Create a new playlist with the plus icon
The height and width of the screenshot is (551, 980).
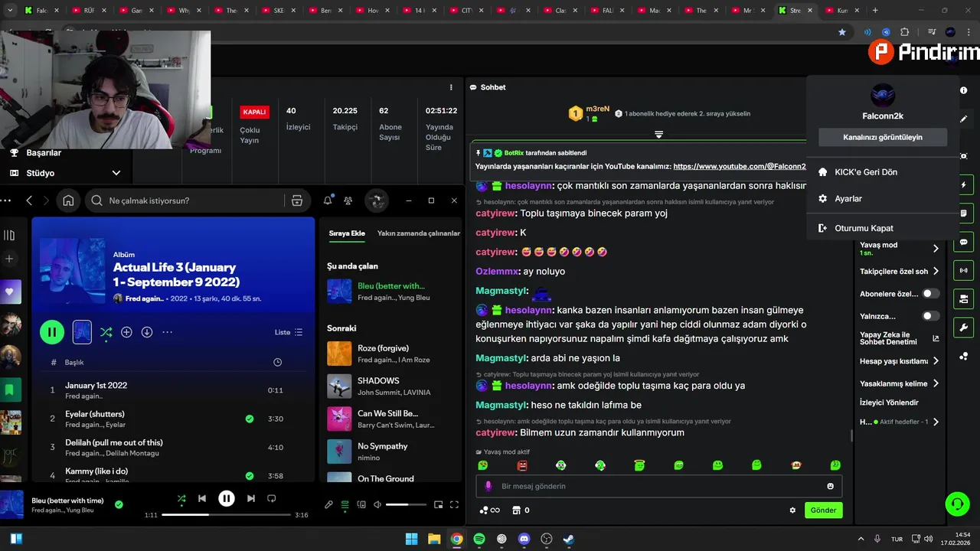click(x=9, y=259)
